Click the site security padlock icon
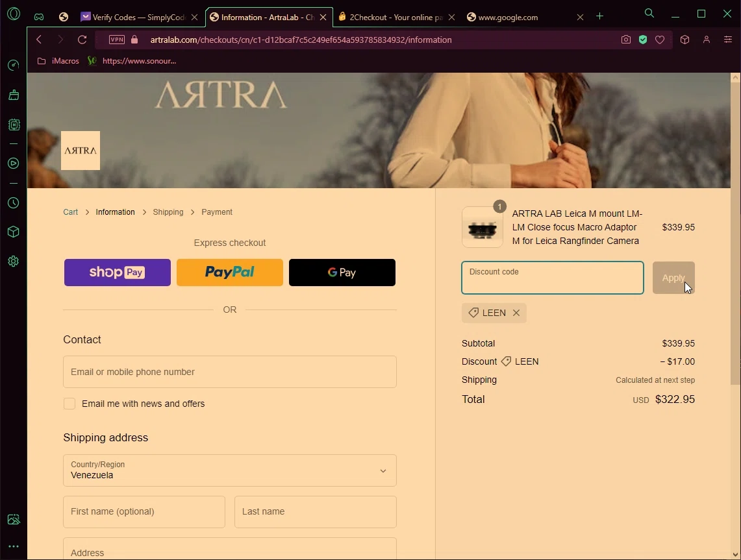Screen dimensions: 741x560 [134, 40]
